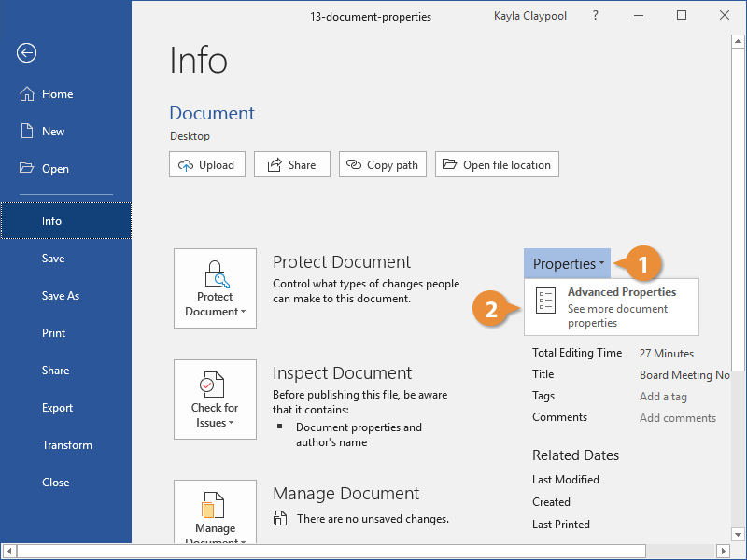Image resolution: width=747 pixels, height=560 pixels.
Task: Select Save As in the sidebar
Action: coord(61,296)
